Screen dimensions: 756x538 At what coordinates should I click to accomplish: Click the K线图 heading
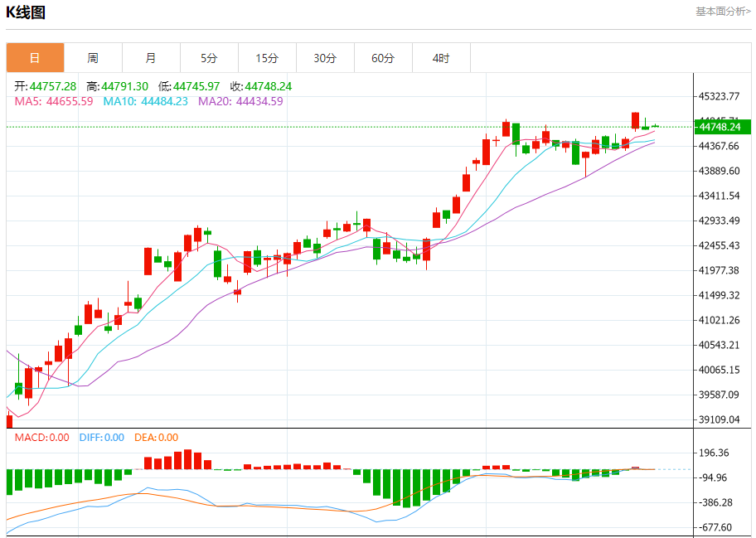click(26, 12)
